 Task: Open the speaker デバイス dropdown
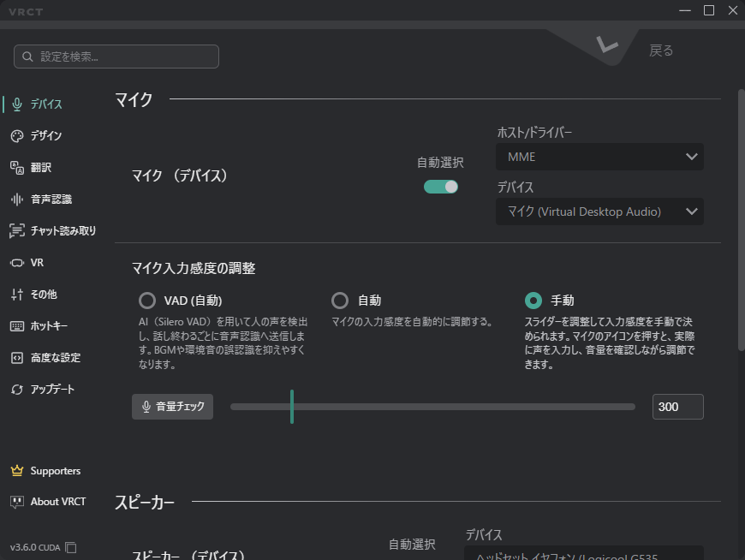583,553
